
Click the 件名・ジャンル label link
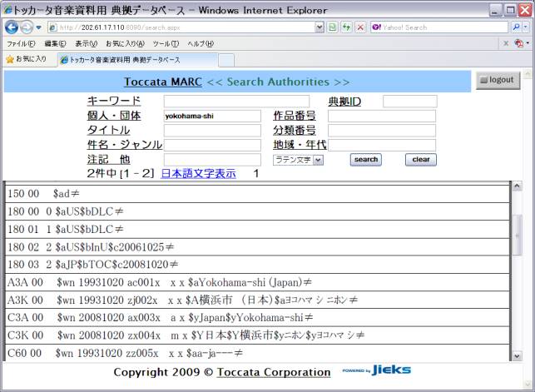tap(125, 145)
